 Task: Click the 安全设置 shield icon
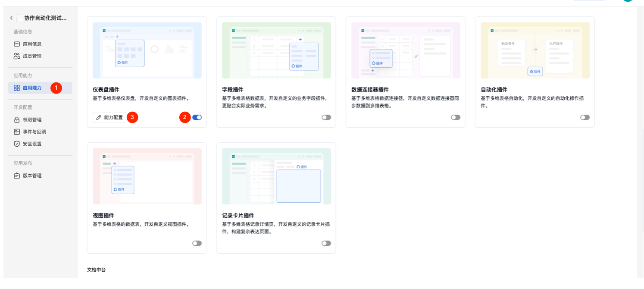tap(17, 144)
